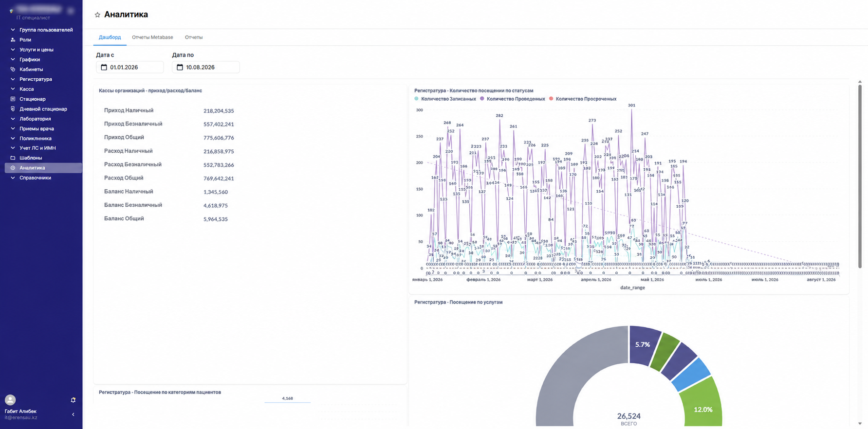Open the Отчеты Metabase tab

152,37
